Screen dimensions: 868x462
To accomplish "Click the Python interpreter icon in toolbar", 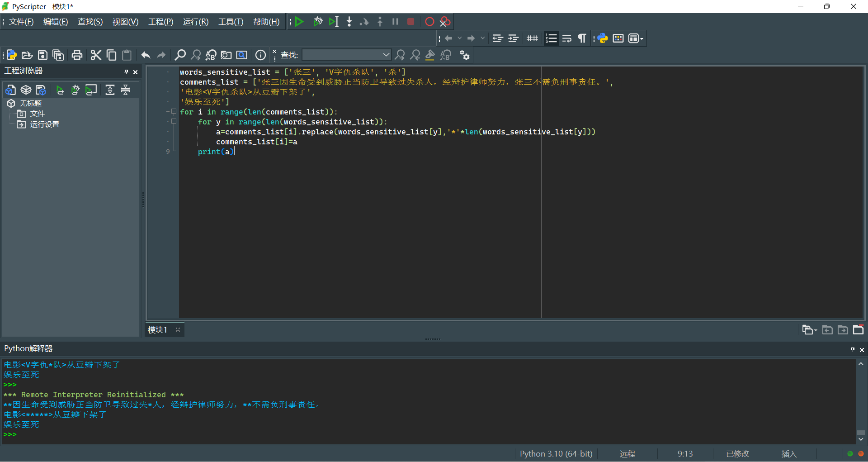I will point(603,38).
